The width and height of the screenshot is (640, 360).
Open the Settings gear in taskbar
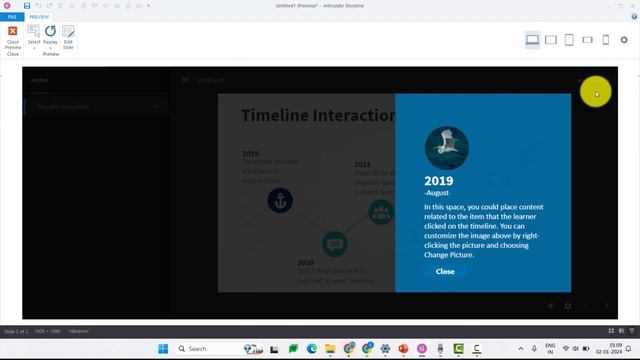(x=385, y=349)
